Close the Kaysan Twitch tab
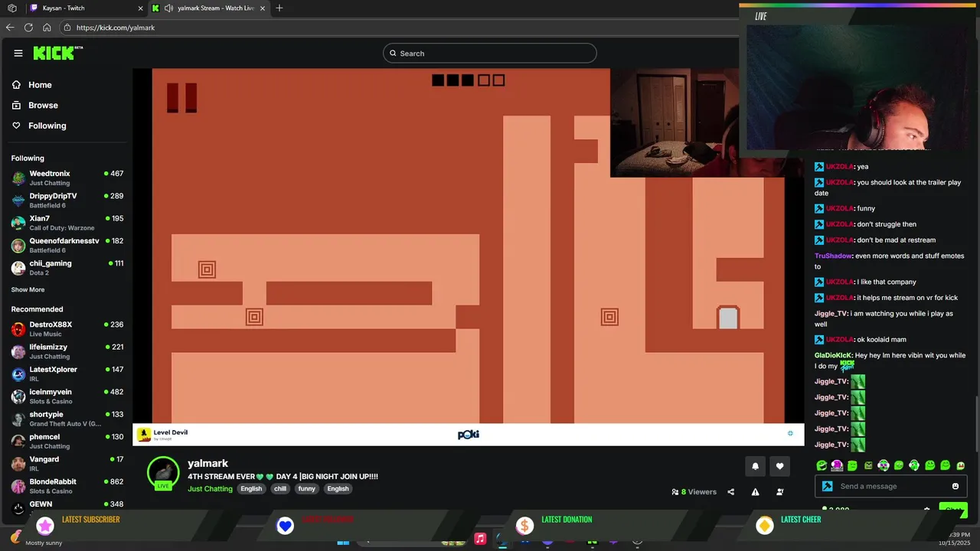 pos(140,8)
